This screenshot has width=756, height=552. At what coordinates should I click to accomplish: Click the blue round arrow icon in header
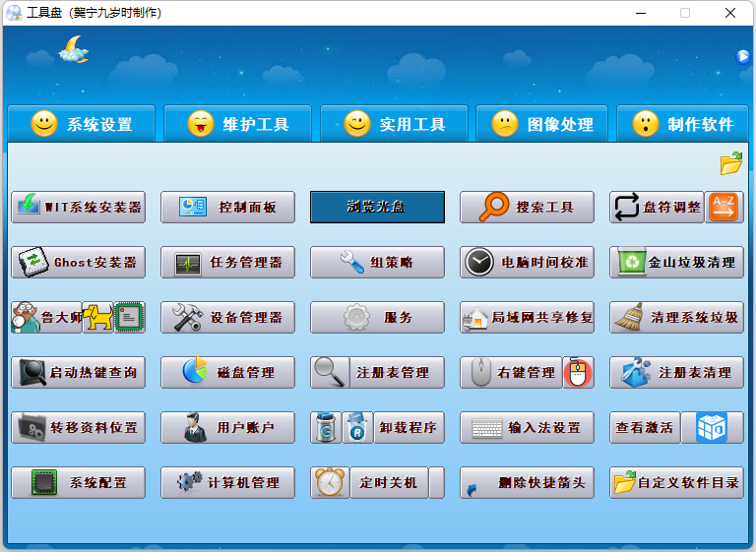[743, 57]
